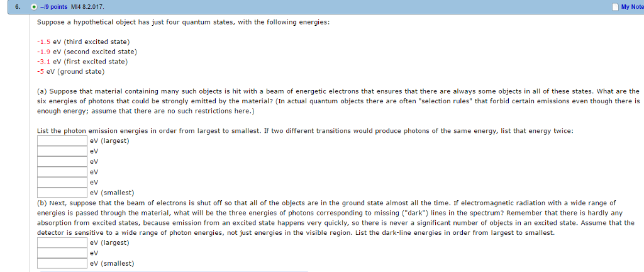The image size is (644, 272).
Task: Click the question number 6 header
Action: 16,7
